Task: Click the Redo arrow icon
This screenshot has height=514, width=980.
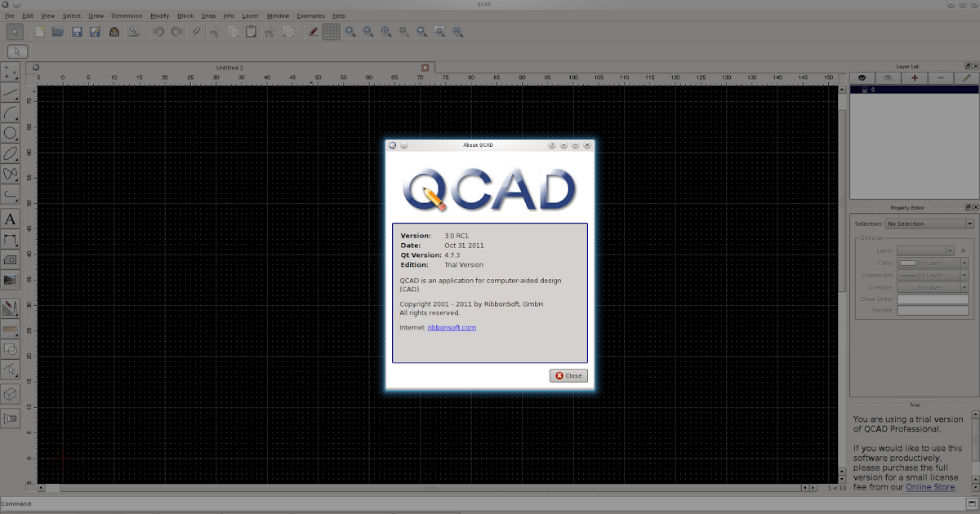Action: [x=176, y=32]
